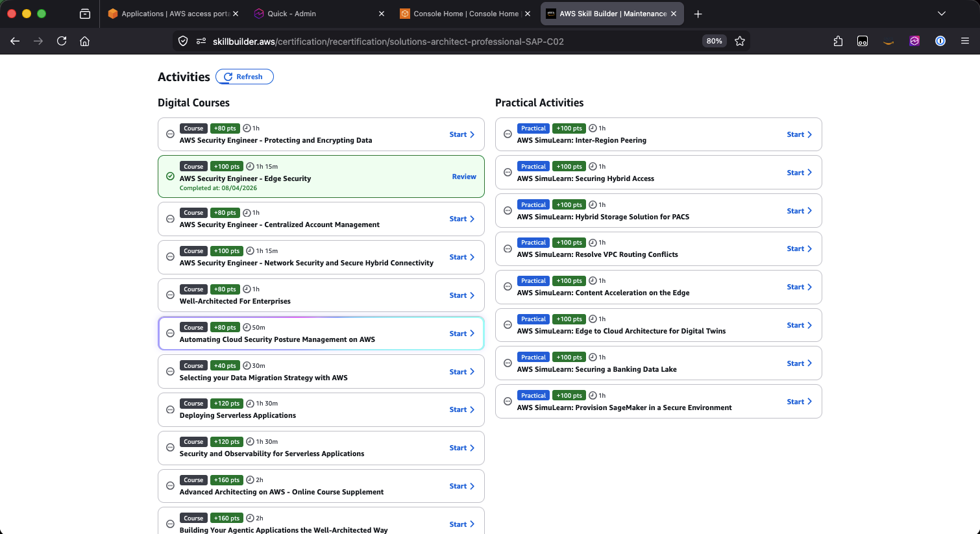Image resolution: width=980 pixels, height=534 pixels.
Task: Click status icon for Securing Hybrid Access
Action: 508,173
